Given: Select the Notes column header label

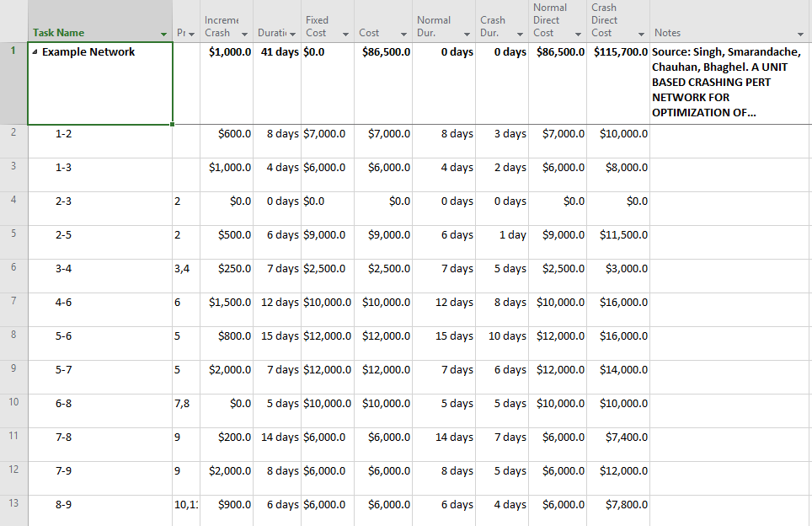Looking at the screenshot, I should tap(667, 33).
